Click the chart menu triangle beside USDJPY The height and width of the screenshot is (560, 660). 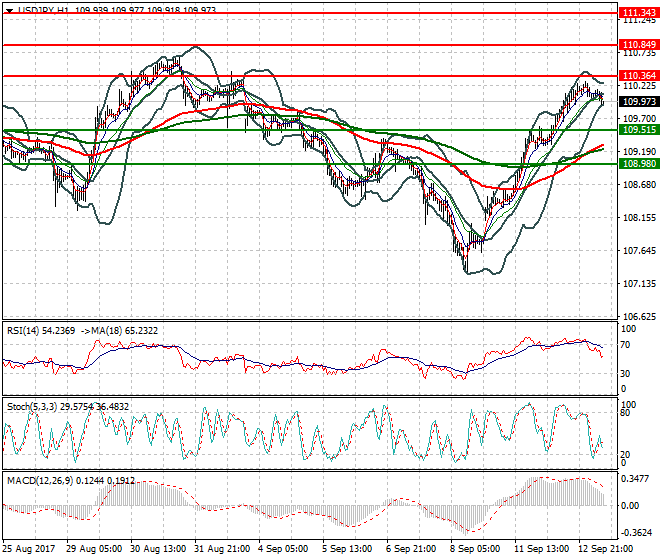pyautogui.click(x=9, y=11)
